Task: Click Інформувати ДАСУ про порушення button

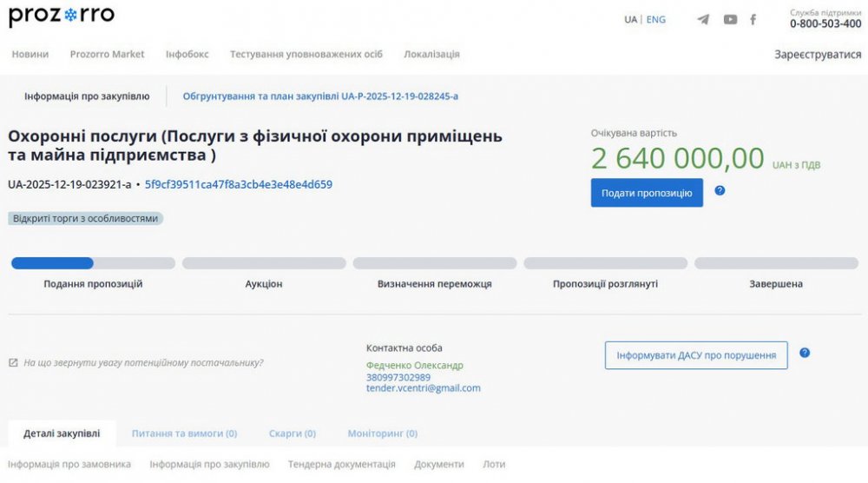Action: click(696, 355)
